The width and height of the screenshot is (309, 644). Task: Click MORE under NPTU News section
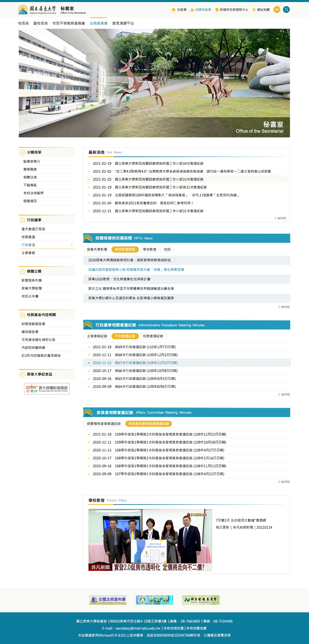point(285,307)
